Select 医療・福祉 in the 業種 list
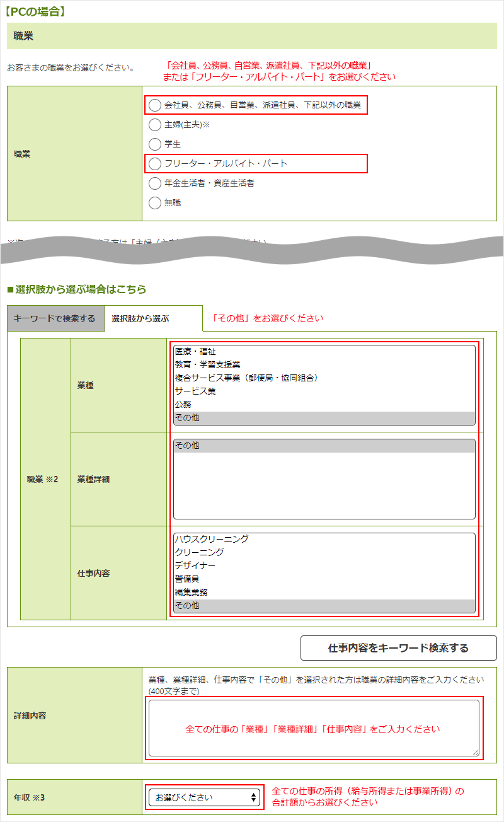 point(195,352)
